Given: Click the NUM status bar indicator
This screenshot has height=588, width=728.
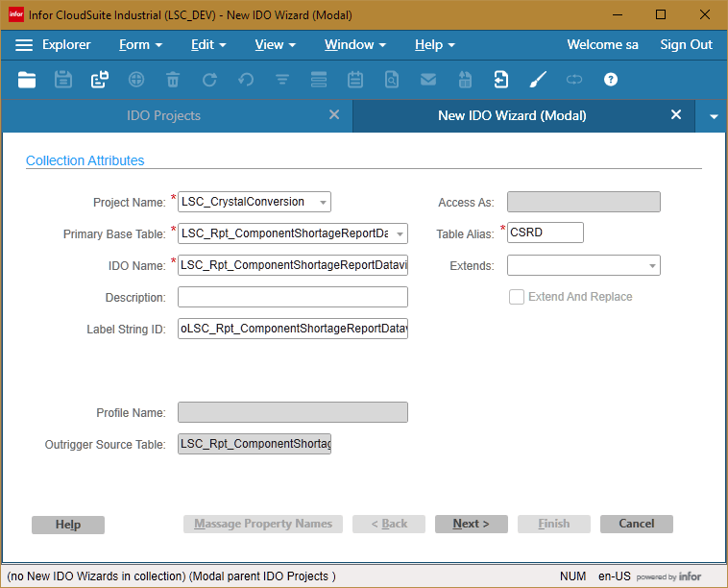Looking at the screenshot, I should pyautogui.click(x=572, y=576).
